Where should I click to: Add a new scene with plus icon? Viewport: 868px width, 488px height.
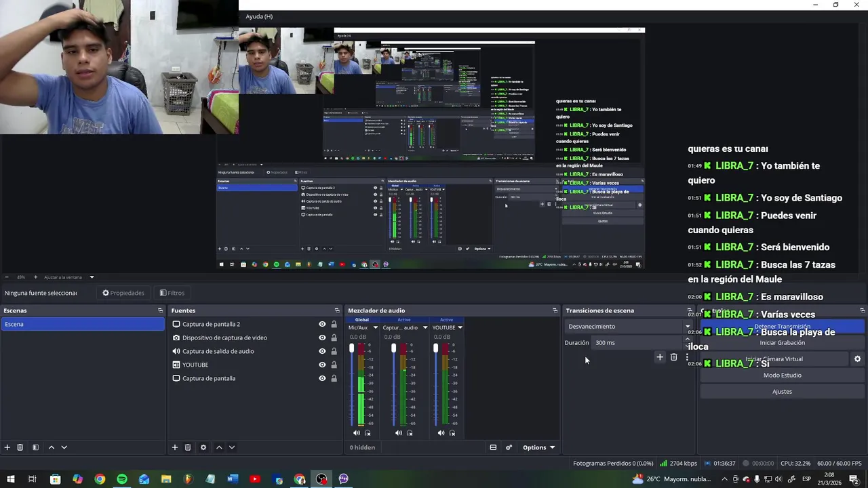coord(7,447)
